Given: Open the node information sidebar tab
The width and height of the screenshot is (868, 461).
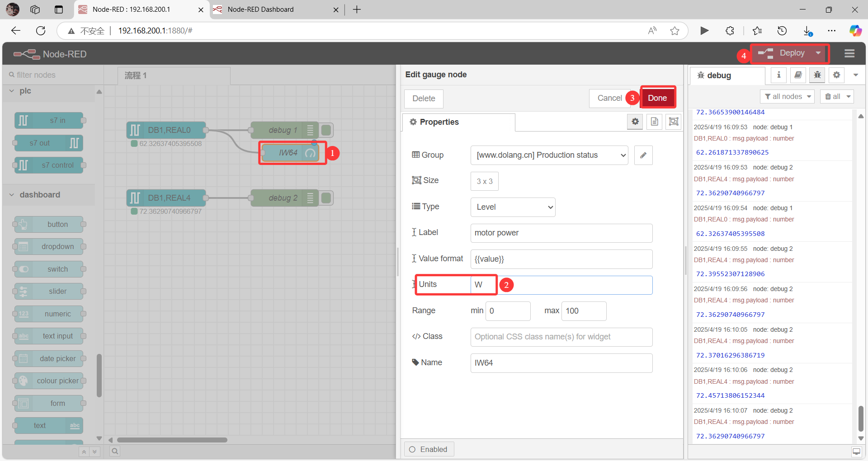Looking at the screenshot, I should click(x=778, y=75).
